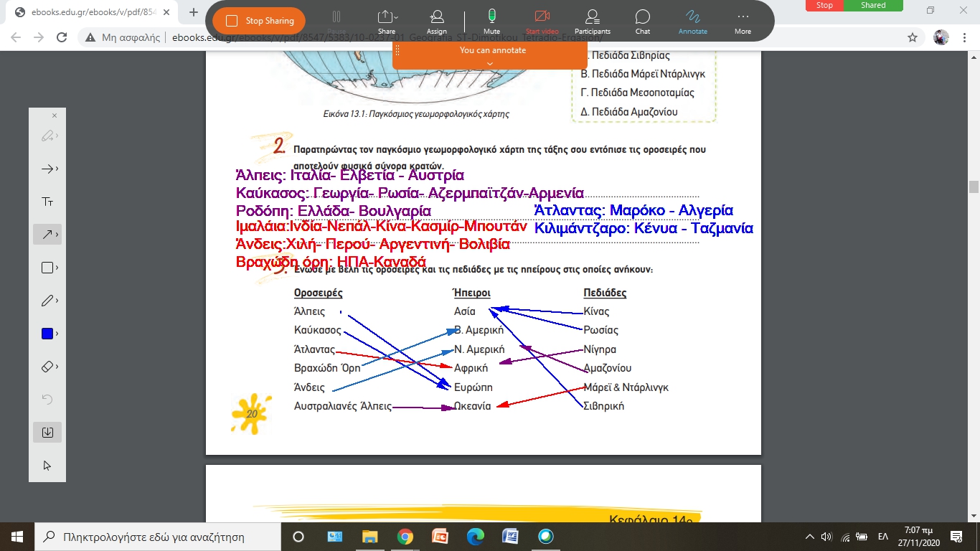Image resolution: width=980 pixels, height=551 pixels.
Task: Select the straight arrow pointer tool
Action: point(47,169)
